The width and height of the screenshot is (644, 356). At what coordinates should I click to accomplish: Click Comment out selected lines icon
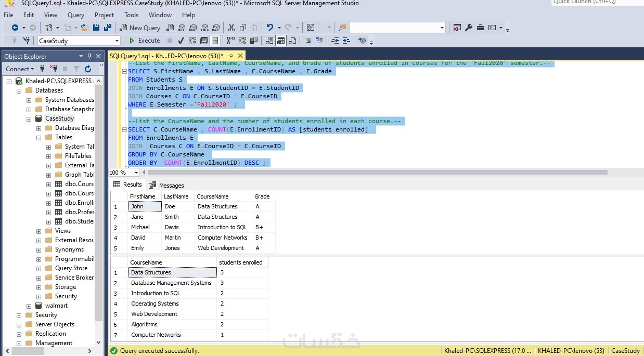coord(308,41)
